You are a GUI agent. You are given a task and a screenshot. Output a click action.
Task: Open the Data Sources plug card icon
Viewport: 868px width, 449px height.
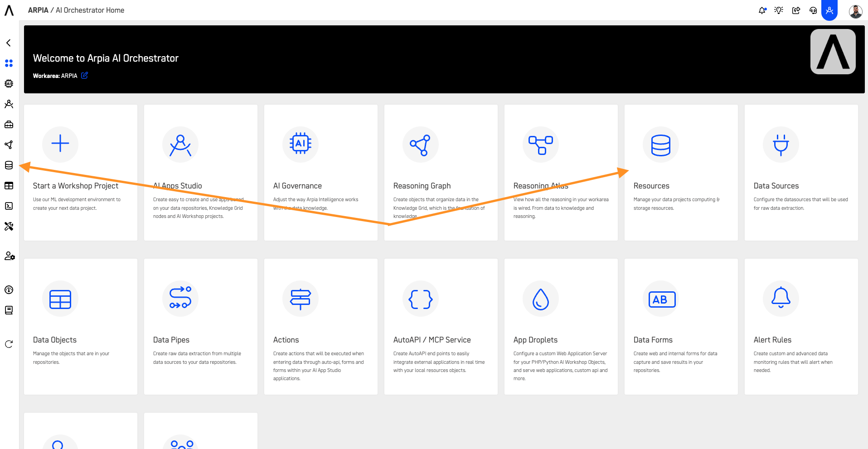click(x=781, y=145)
